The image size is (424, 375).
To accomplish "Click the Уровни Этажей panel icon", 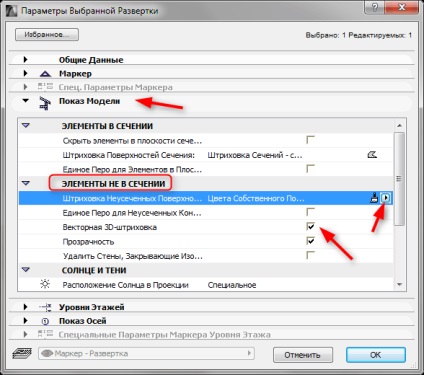I will [45, 307].
